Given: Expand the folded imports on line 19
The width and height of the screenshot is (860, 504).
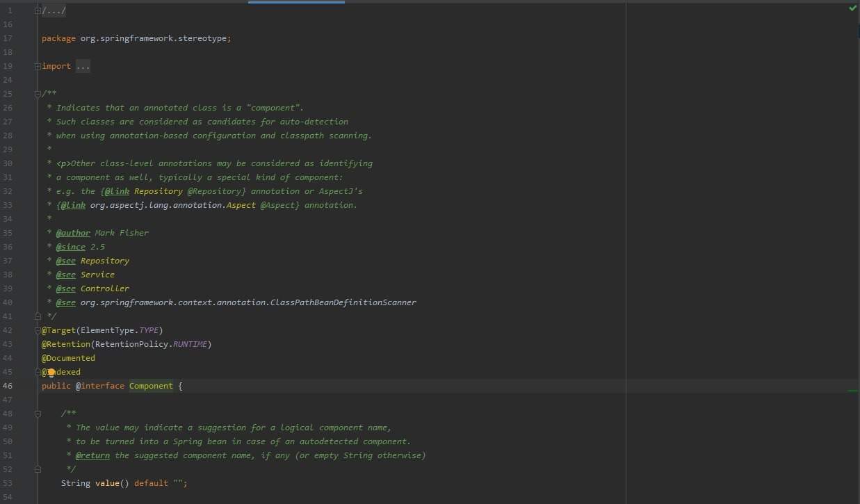Looking at the screenshot, I should pos(37,66).
